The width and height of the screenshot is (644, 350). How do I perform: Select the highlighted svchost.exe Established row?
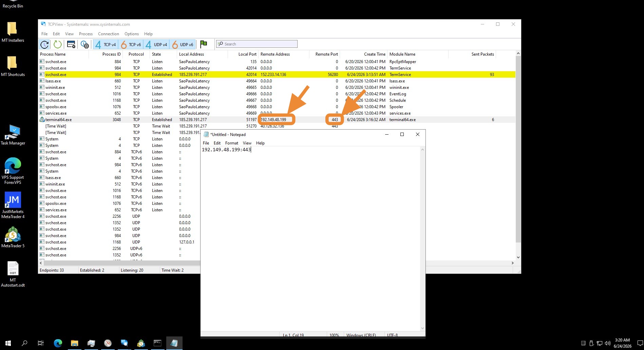(x=277, y=75)
